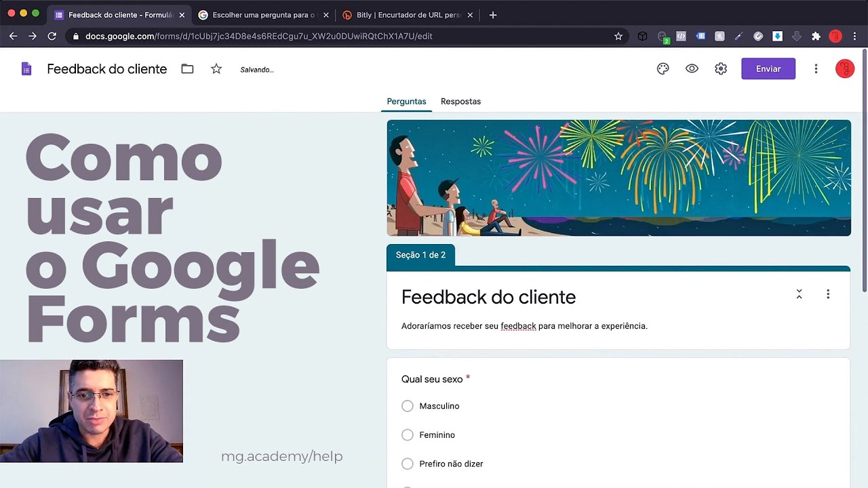Choose Prefiro não dizer option
This screenshot has height=488, width=868.
[407, 464]
